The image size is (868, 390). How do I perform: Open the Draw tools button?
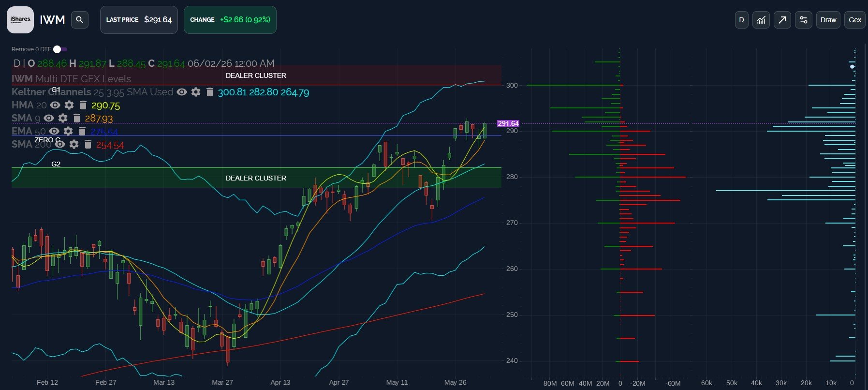(x=828, y=20)
